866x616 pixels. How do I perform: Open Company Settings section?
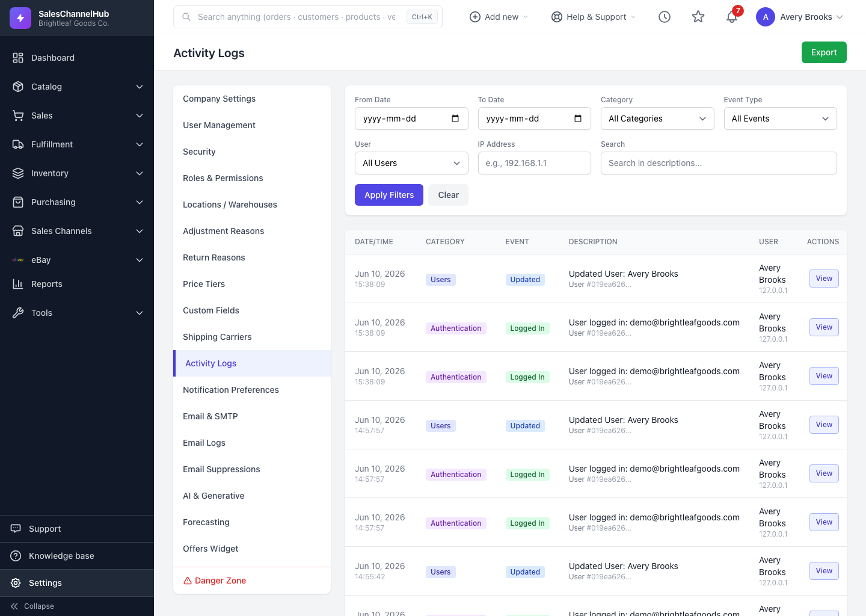click(x=252, y=99)
